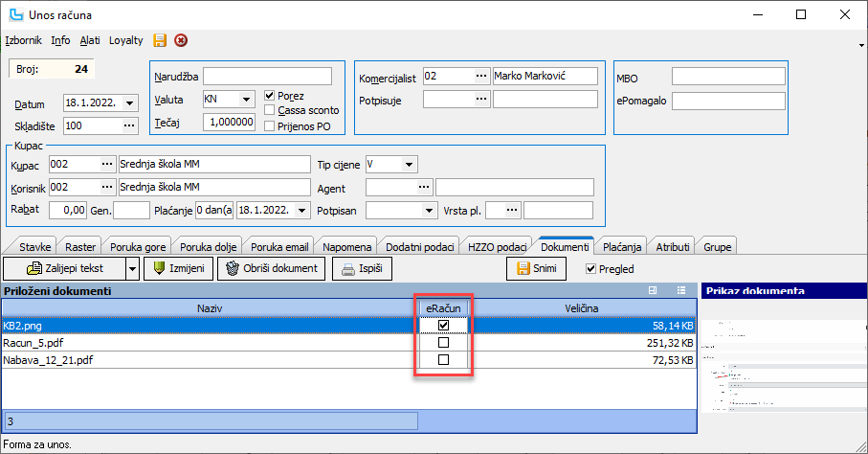Image resolution: width=868 pixels, height=454 pixels.
Task: Expand the Datum date picker
Action: tap(129, 103)
